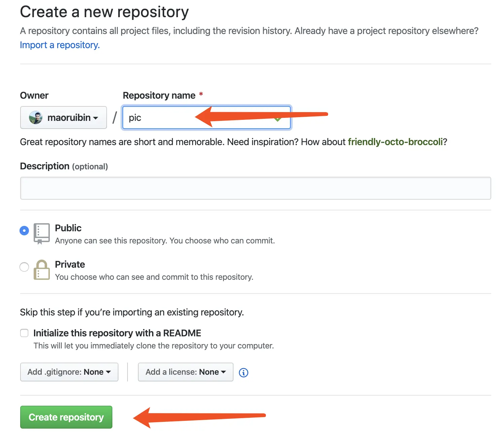Expand the Add a license dropdown
Image resolution: width=504 pixels, height=437 pixels.
pyautogui.click(x=185, y=372)
